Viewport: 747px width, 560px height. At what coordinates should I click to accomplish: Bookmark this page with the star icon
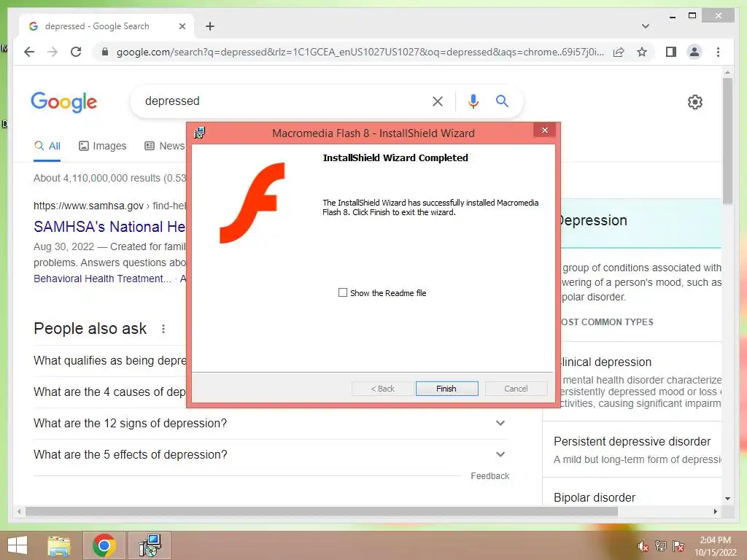click(x=642, y=52)
